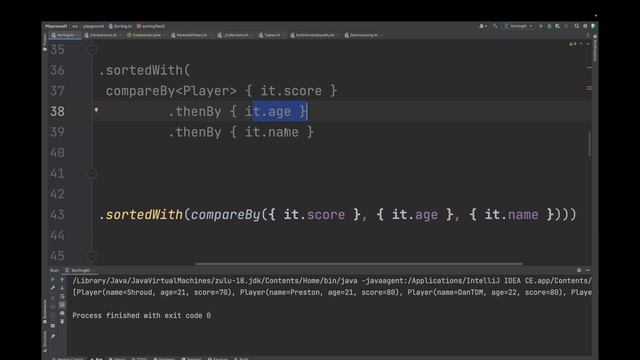
Task: Click the Sorting.kt breadcrumb
Action: [120, 26]
